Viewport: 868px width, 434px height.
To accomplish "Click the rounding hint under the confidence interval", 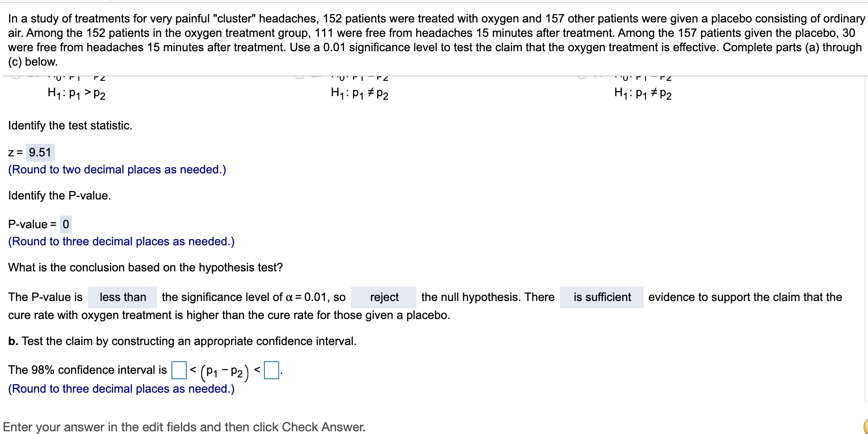I will coord(121,389).
